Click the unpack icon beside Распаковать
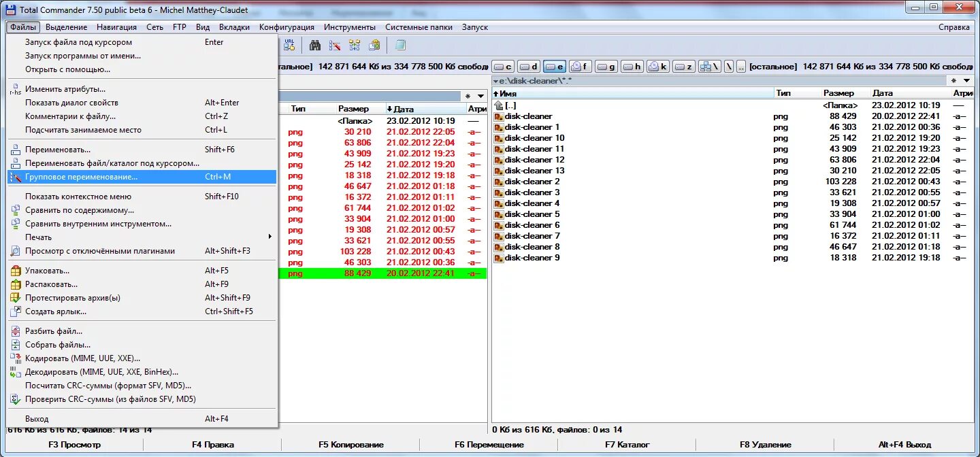 [16, 284]
